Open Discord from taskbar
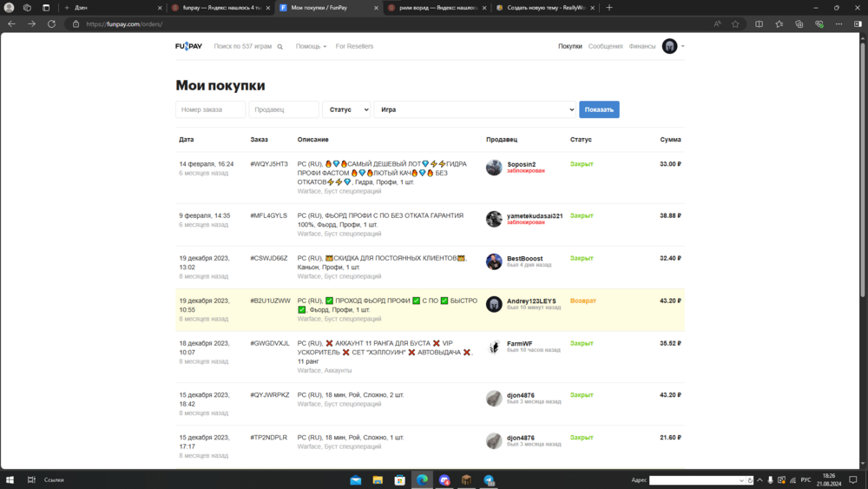Viewport: 868px width, 489px height. point(444,480)
